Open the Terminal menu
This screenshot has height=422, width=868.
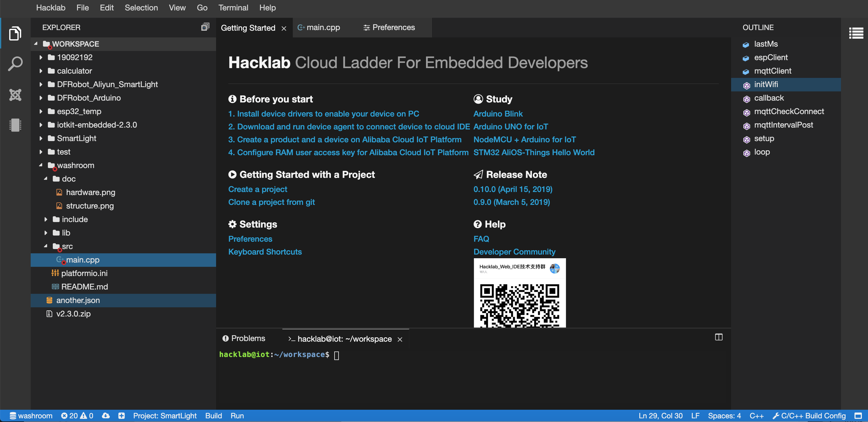coord(233,8)
